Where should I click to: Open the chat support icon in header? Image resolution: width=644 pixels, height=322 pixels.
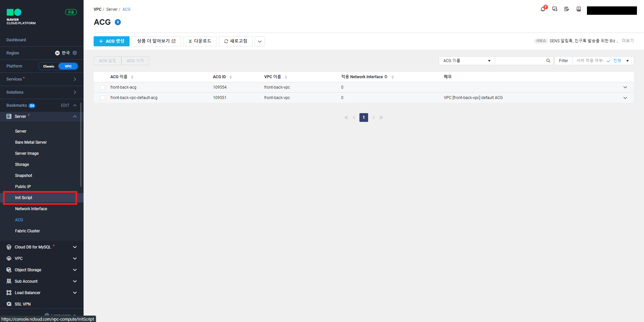tap(554, 9)
